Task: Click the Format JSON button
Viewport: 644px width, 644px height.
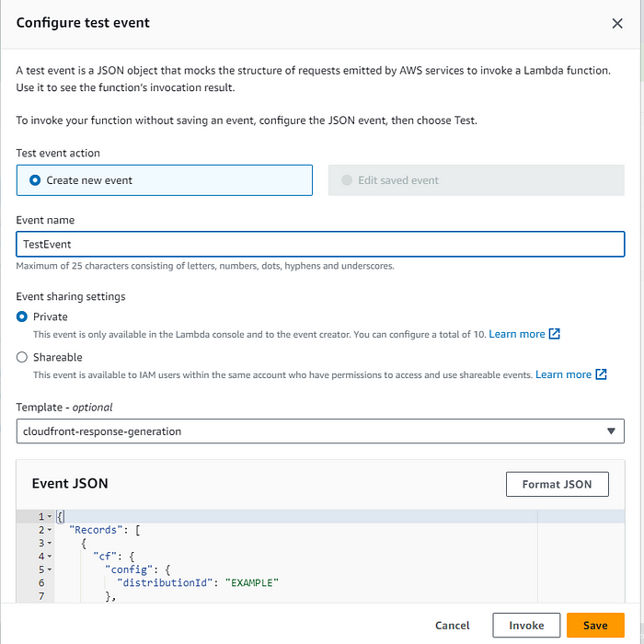Action: click(557, 484)
